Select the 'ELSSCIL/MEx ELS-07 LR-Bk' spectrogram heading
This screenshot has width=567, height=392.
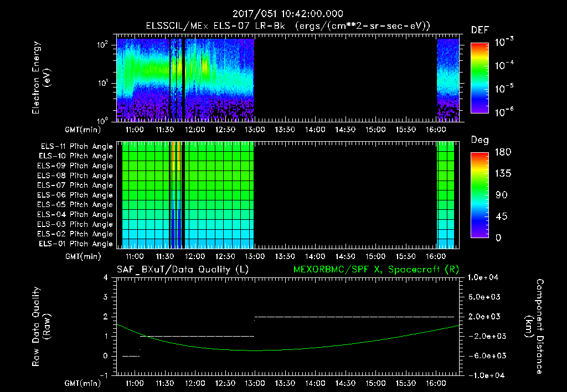coord(215,26)
